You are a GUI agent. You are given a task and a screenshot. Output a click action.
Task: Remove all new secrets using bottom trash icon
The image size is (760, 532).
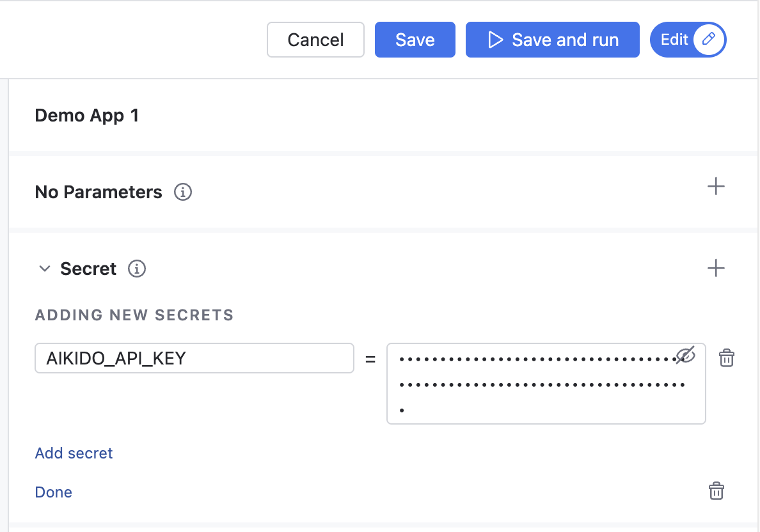point(716,491)
